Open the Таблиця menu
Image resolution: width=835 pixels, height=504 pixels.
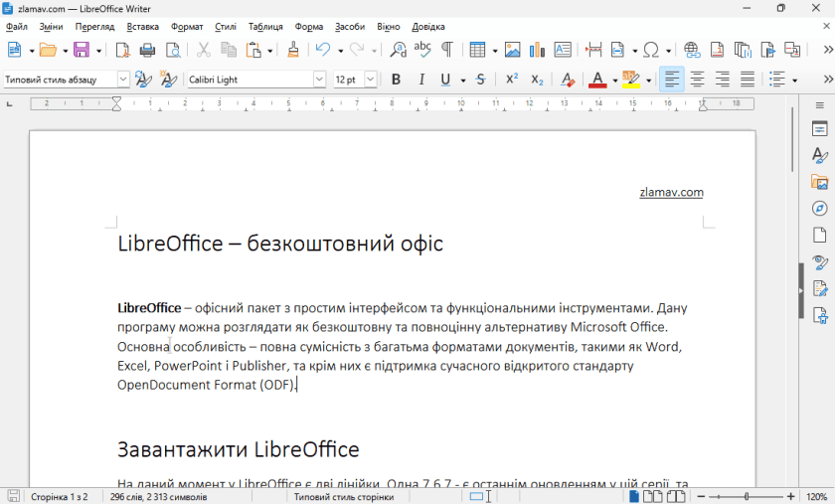coord(265,27)
